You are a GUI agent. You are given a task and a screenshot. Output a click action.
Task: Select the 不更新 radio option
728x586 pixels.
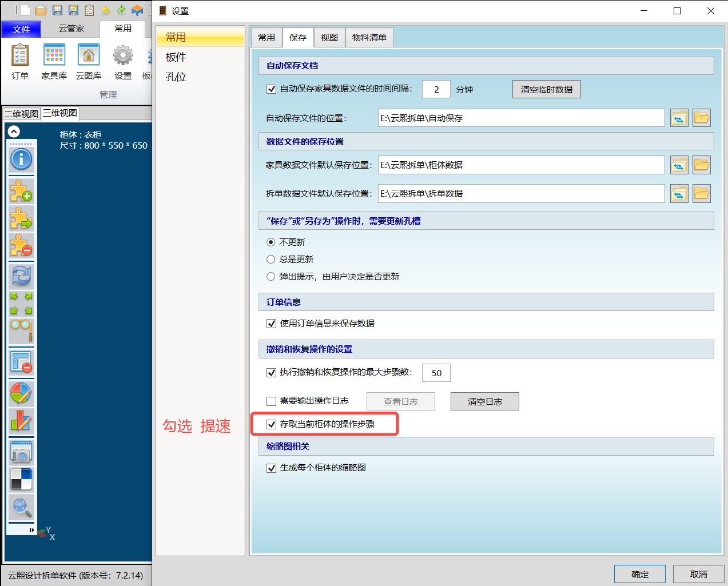pyautogui.click(x=271, y=242)
